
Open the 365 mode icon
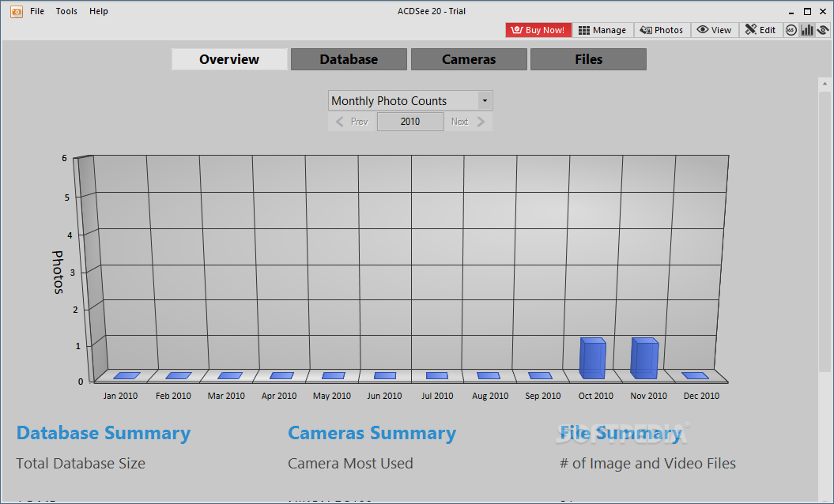791,30
